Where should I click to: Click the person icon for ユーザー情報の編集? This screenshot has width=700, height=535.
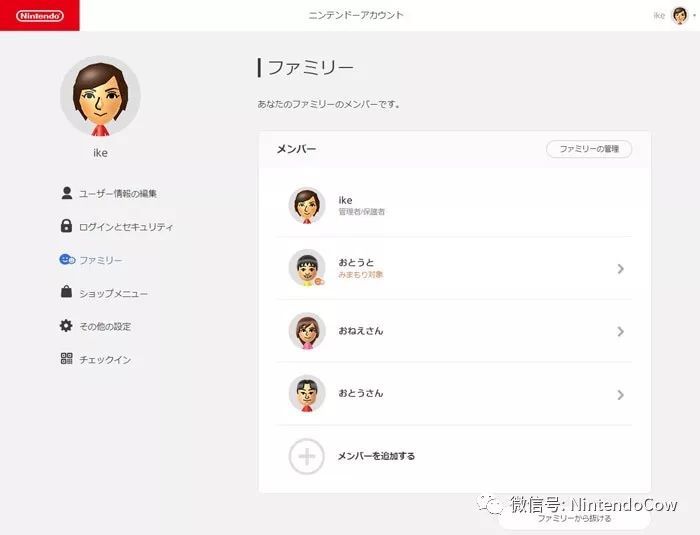(67, 193)
